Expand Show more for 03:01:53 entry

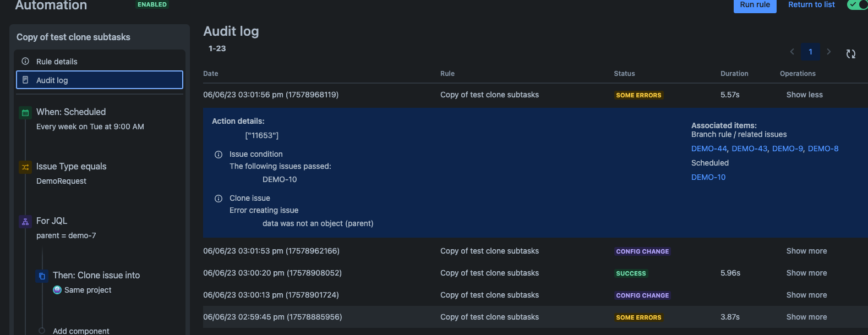pyautogui.click(x=806, y=251)
